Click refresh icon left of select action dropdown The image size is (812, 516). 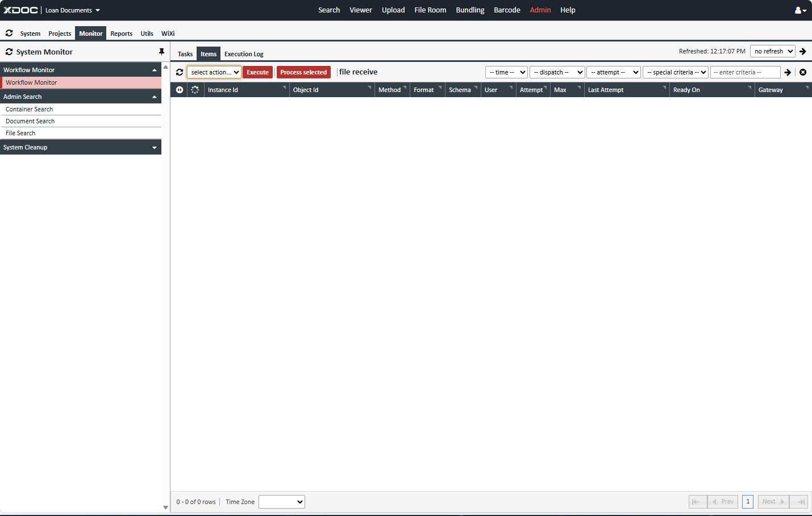coord(180,72)
